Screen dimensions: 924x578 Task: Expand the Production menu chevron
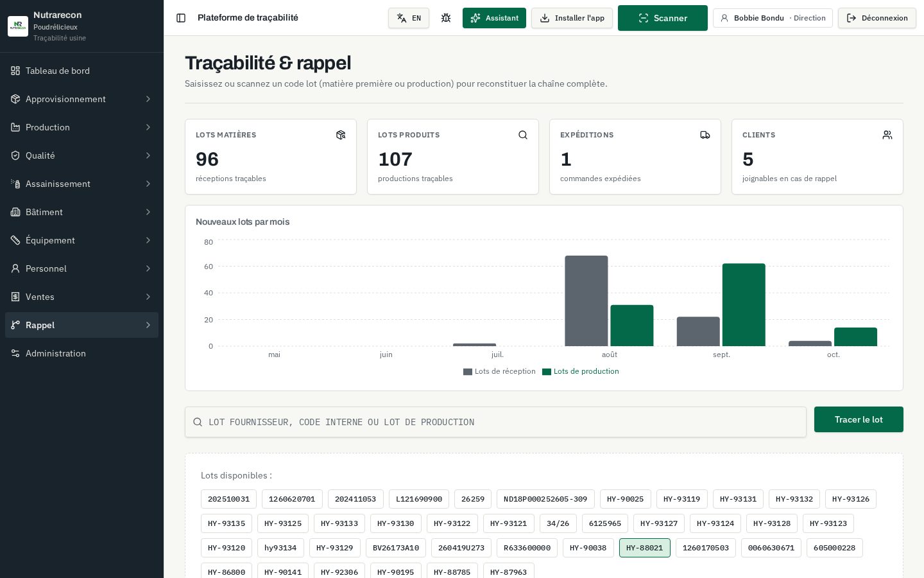148,127
